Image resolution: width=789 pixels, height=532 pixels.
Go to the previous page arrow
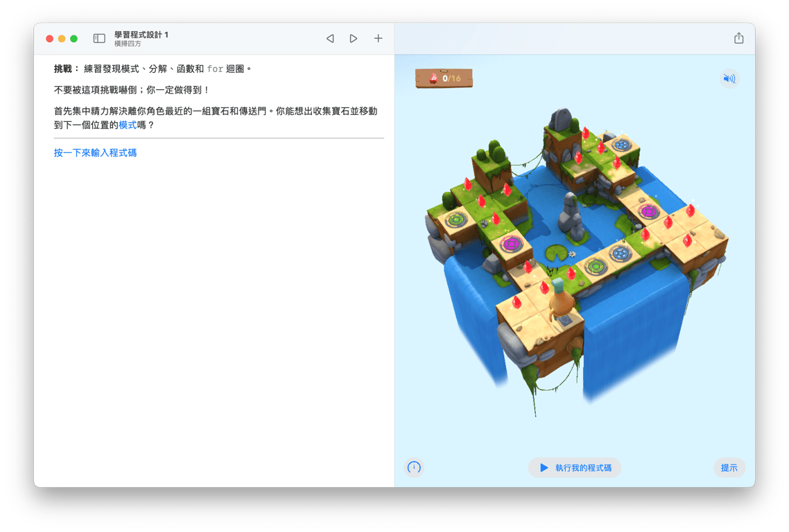pos(330,39)
